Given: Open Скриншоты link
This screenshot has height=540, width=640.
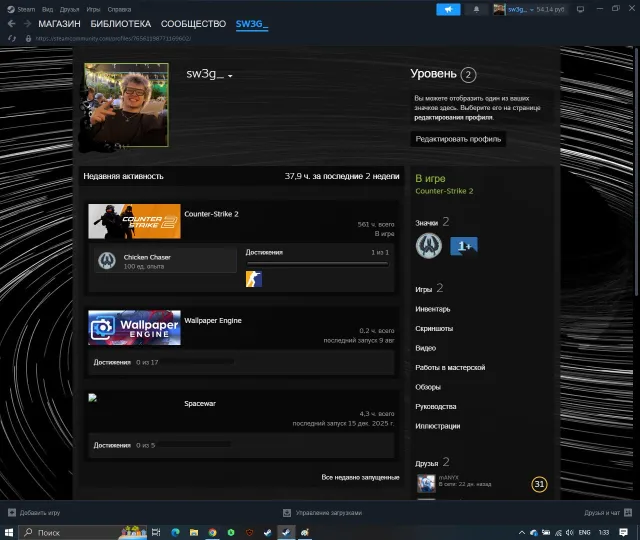Looking at the screenshot, I should pyautogui.click(x=434, y=329).
